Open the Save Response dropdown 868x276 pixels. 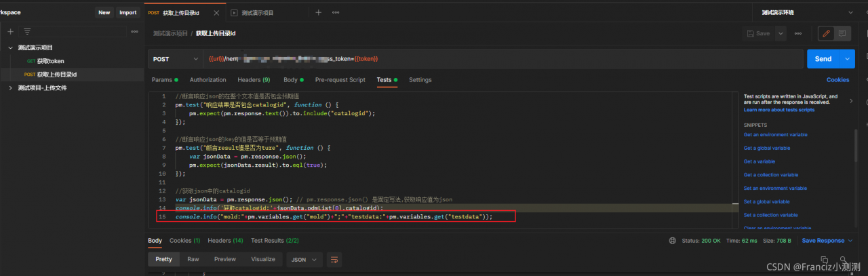[826, 240]
